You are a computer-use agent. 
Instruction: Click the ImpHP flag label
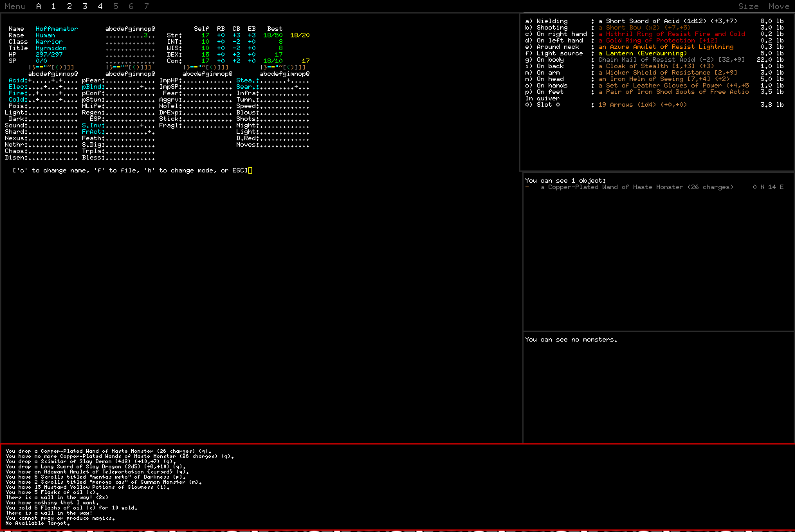pos(170,80)
